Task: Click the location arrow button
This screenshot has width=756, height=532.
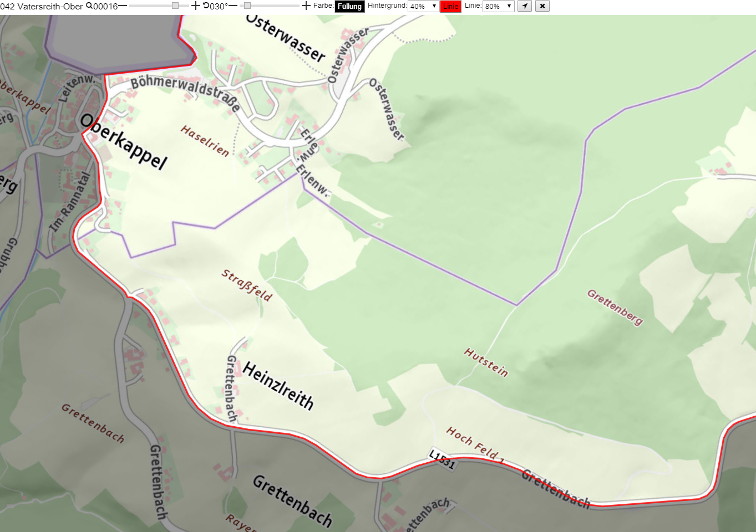Action: [x=525, y=6]
